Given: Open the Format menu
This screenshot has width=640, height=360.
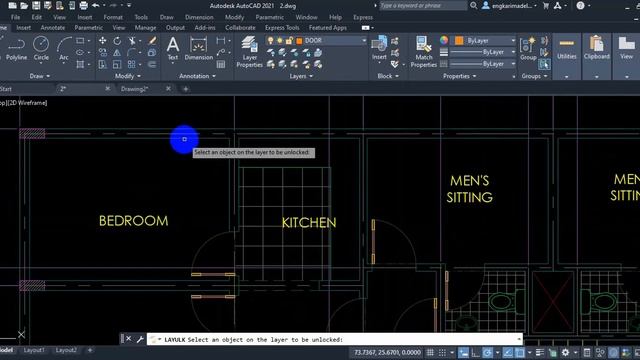Looking at the screenshot, I should [x=113, y=17].
